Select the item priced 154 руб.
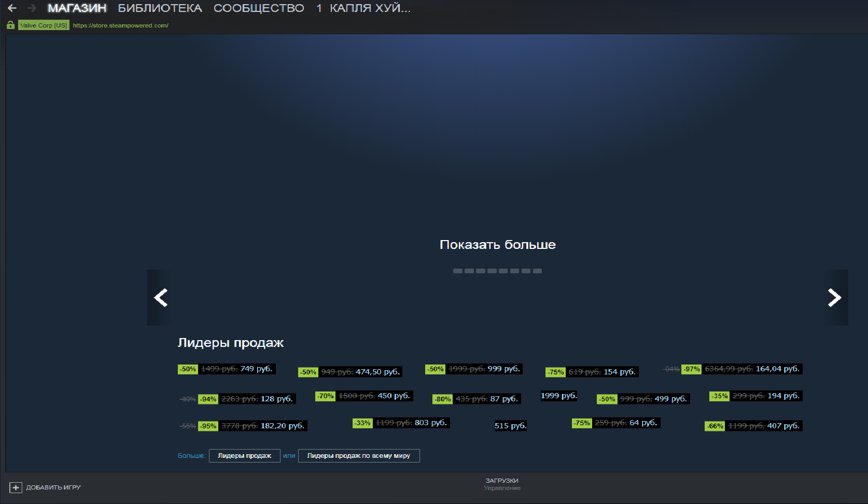This screenshot has height=504, width=868. tap(592, 372)
